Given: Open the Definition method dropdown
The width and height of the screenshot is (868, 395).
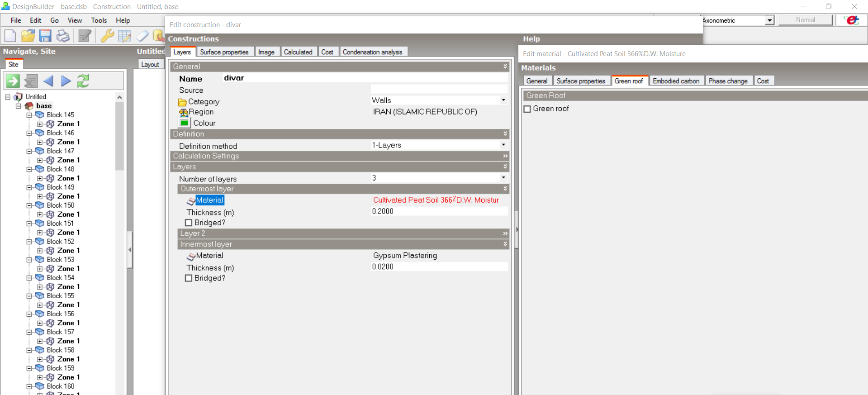Looking at the screenshot, I should click(x=503, y=145).
